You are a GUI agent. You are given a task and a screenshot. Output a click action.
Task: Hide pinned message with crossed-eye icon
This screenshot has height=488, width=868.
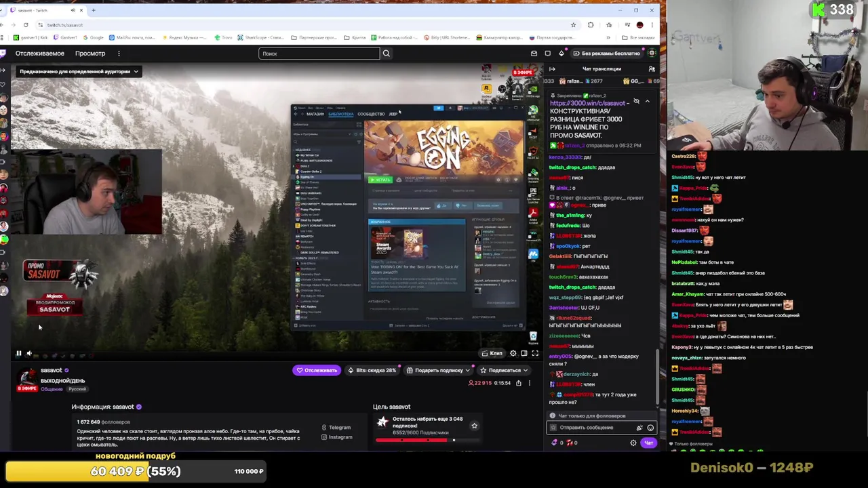636,102
